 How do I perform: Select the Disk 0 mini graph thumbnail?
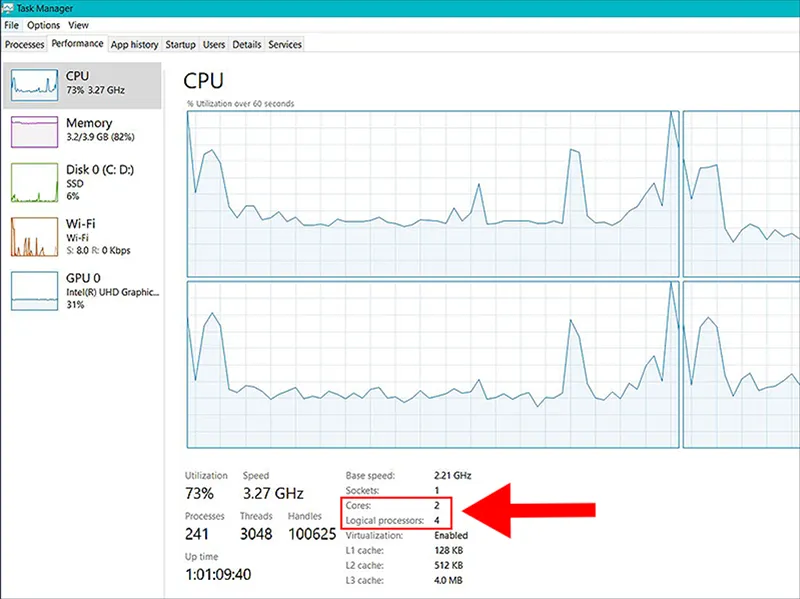pyautogui.click(x=34, y=183)
